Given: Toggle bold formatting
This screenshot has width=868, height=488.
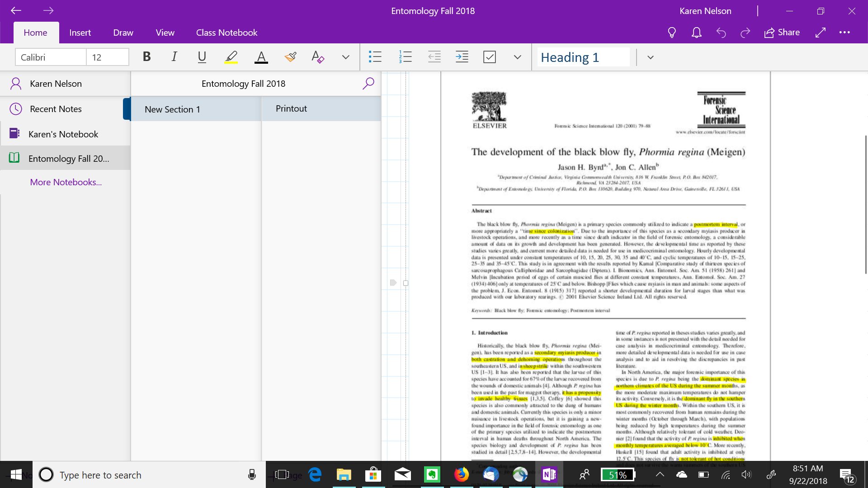Looking at the screenshot, I should coord(146,57).
